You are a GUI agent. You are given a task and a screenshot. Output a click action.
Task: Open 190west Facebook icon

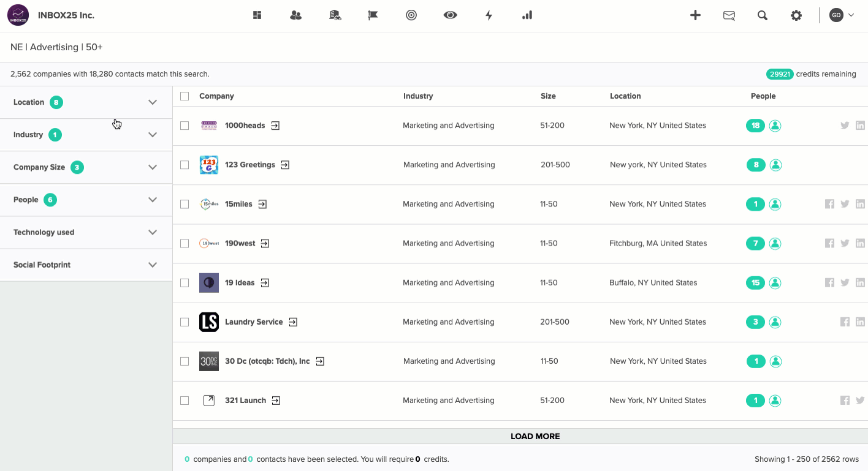click(x=829, y=243)
